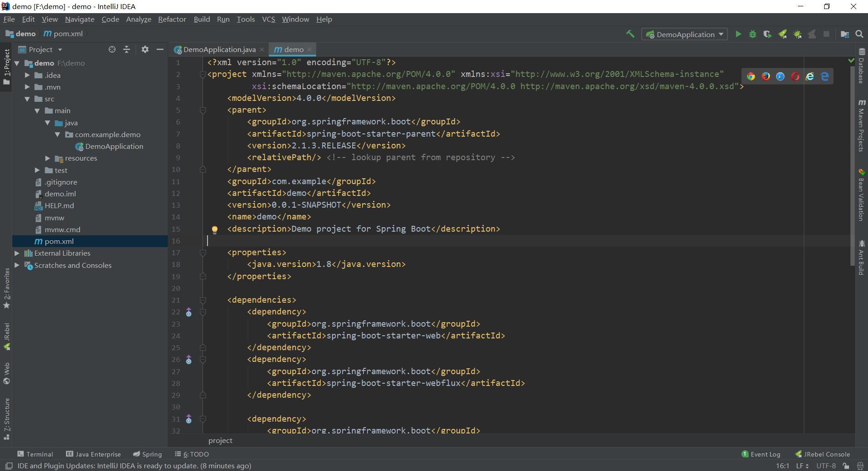Viewport: 868px width, 471px height.
Task: Start Debug mode with the bug icon
Action: click(753, 34)
